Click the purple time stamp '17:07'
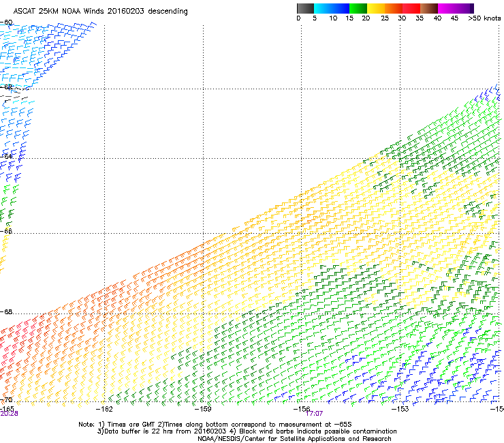This screenshot has width=504, height=443. point(314,414)
